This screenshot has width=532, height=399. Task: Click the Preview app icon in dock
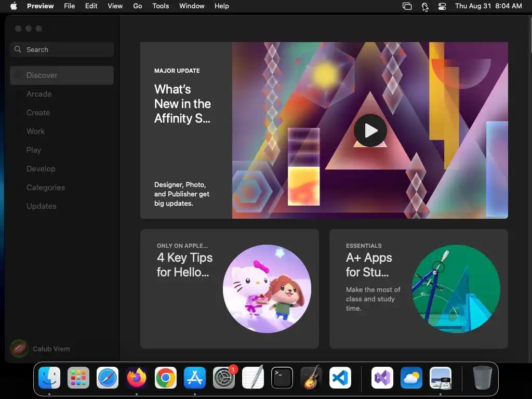[x=441, y=378]
